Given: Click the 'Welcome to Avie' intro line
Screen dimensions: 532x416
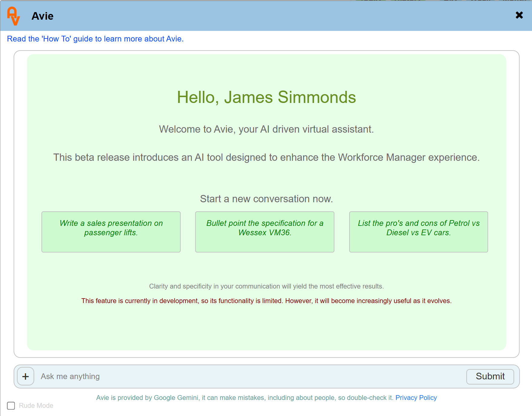Looking at the screenshot, I should [x=266, y=129].
